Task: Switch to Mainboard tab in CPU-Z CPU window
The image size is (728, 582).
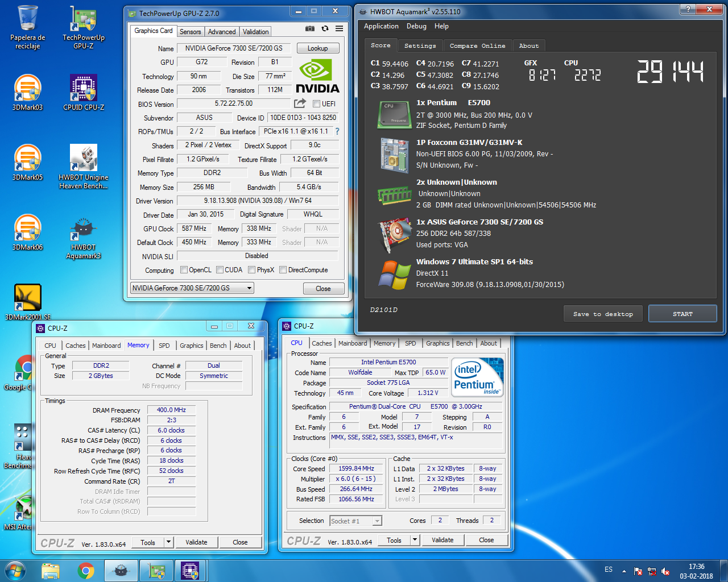Action: 353,343
